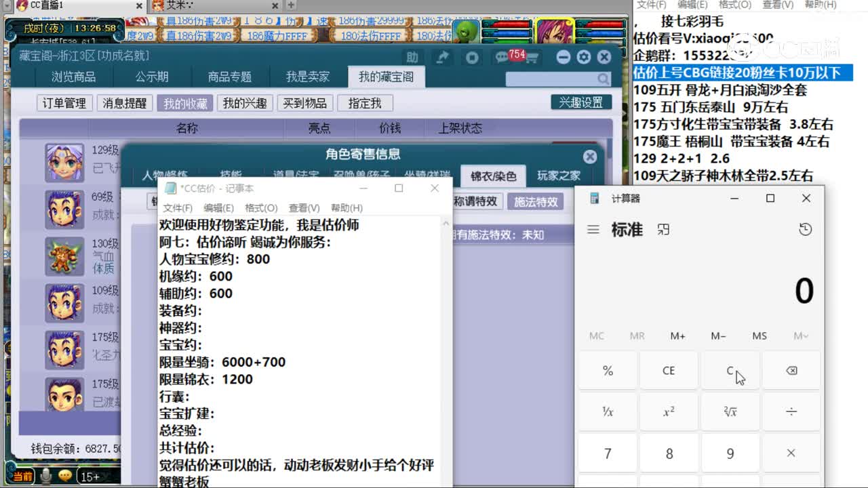This screenshot has width=868, height=488.
Task: Open Notepad 帮助(H) menu
Action: [347, 208]
